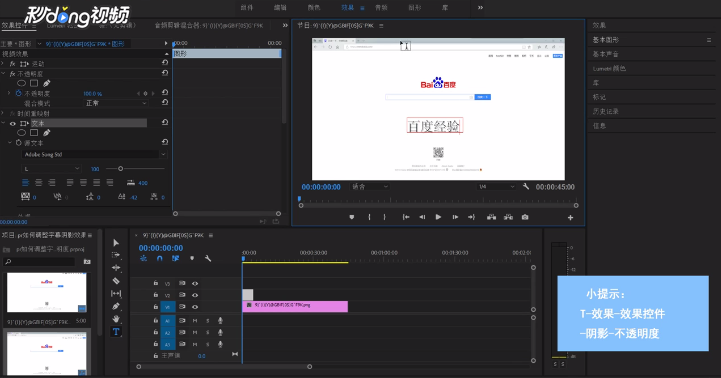Select the Type tool in the toolbar
Screen dimensions: 721x378
click(116, 332)
